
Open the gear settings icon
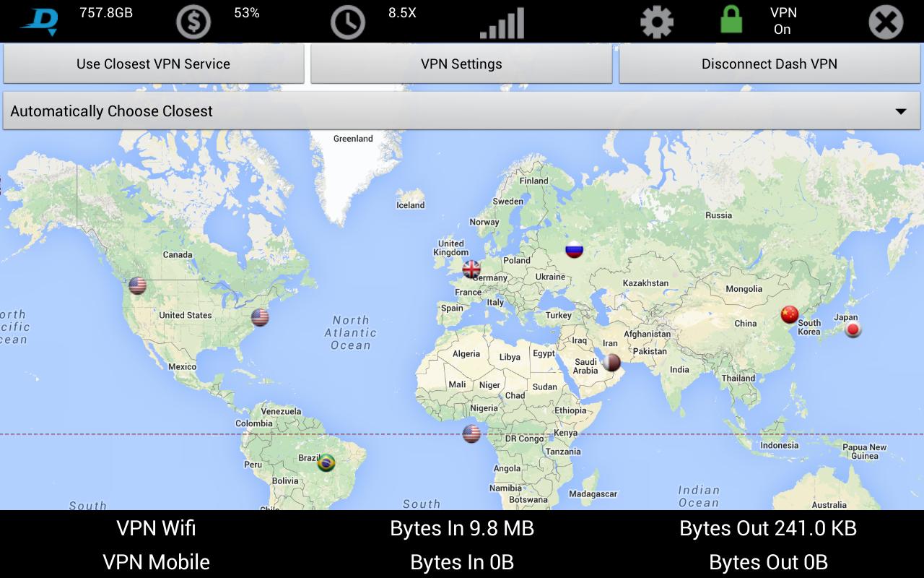pos(657,22)
